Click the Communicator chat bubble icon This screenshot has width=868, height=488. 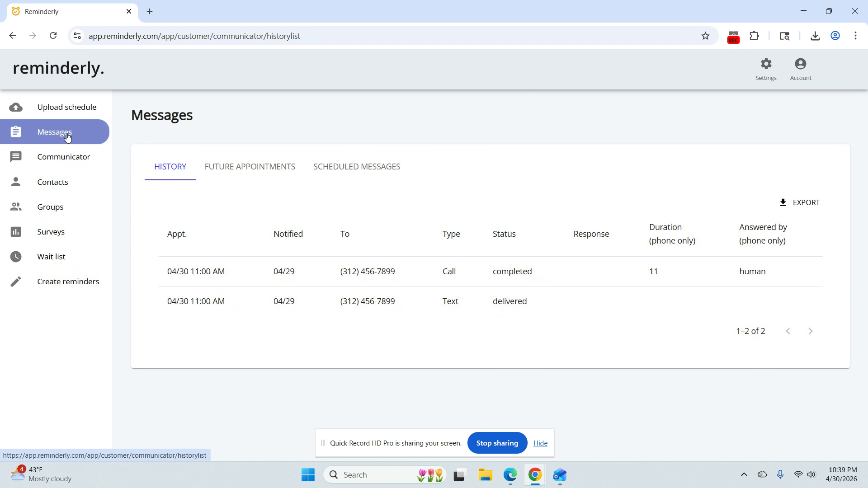coord(16,157)
